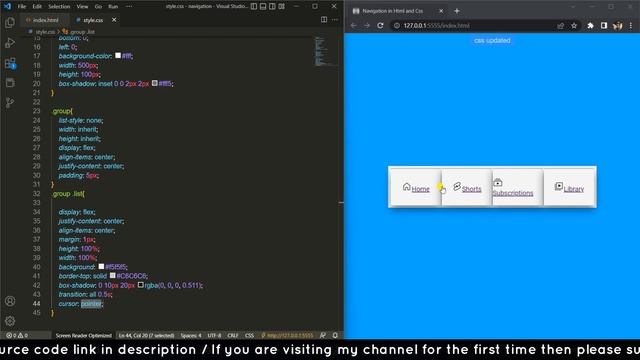The width and height of the screenshot is (640, 360).
Task: Share this page icon in address bar
Action: coord(560,25)
